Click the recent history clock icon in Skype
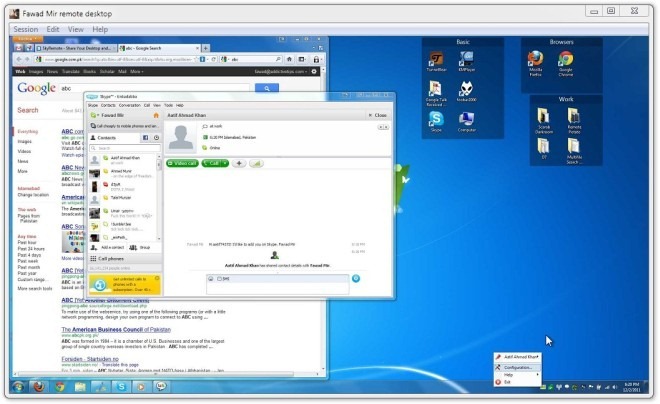This screenshot has width=660, height=404. click(156, 138)
